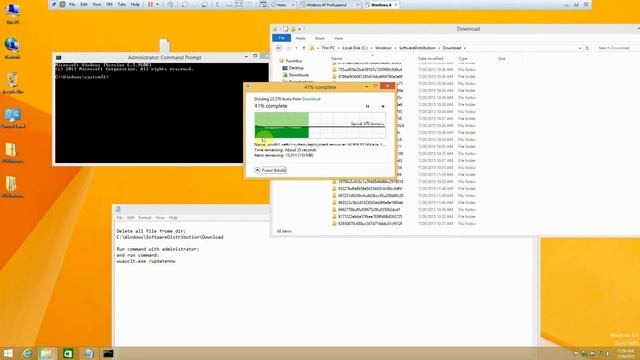Open File Explorer from the taskbar
Image resolution: width=640 pixels, height=360 pixels.
pyautogui.click(x=47, y=353)
